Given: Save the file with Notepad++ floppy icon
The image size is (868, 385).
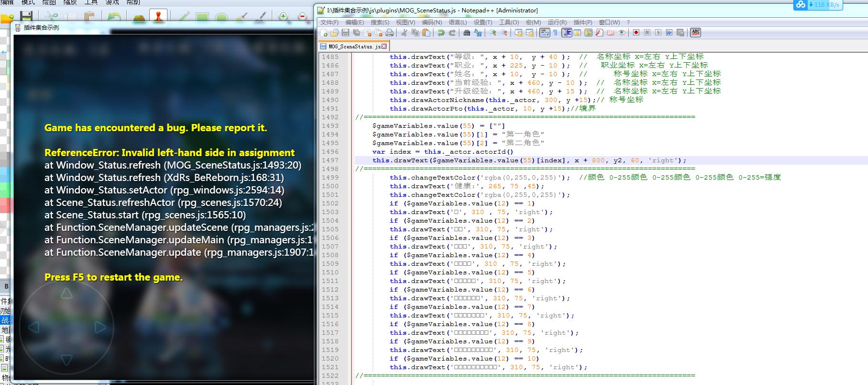Looking at the screenshot, I should tap(345, 33).
